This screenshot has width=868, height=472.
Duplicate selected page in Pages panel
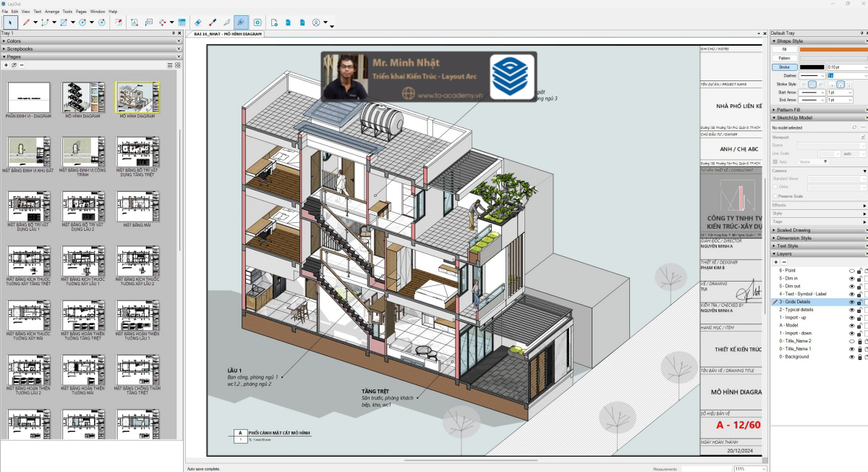(x=14, y=65)
